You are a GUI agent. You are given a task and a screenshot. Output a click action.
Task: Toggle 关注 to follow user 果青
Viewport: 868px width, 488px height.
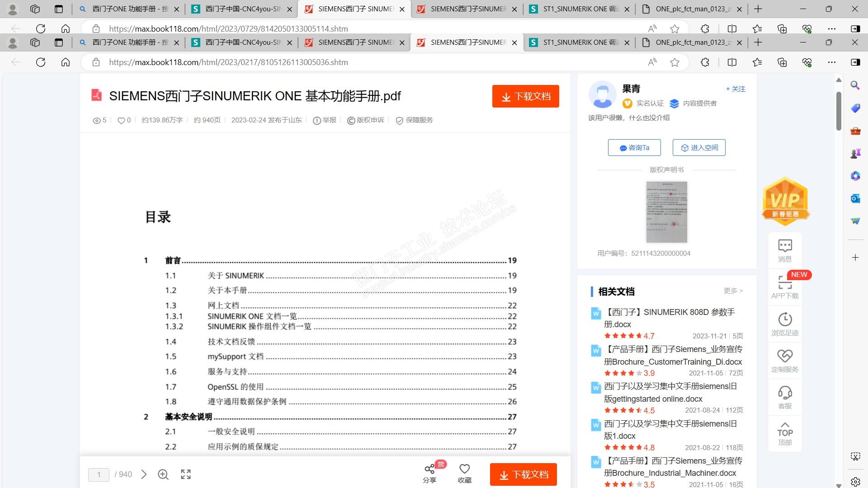(x=736, y=89)
